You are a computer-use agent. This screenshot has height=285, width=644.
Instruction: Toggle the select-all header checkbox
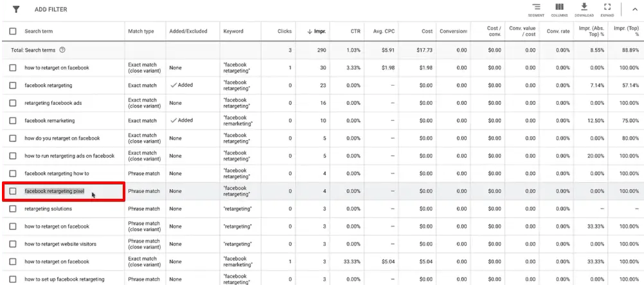(13, 31)
